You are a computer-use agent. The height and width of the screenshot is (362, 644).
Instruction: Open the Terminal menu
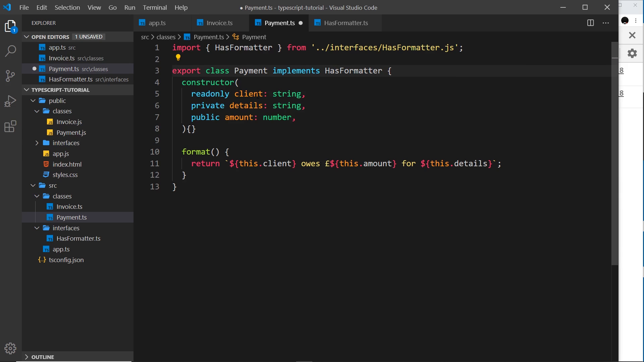[x=155, y=7]
